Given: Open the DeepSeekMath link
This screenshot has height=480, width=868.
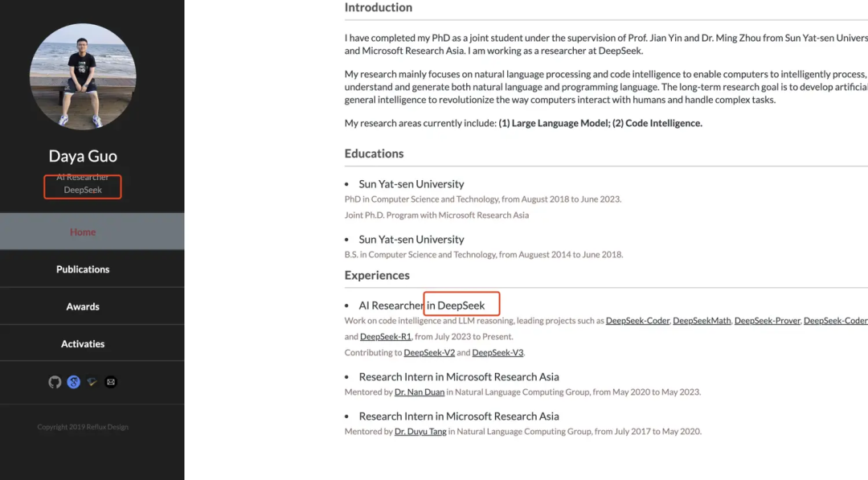Looking at the screenshot, I should [x=702, y=321].
